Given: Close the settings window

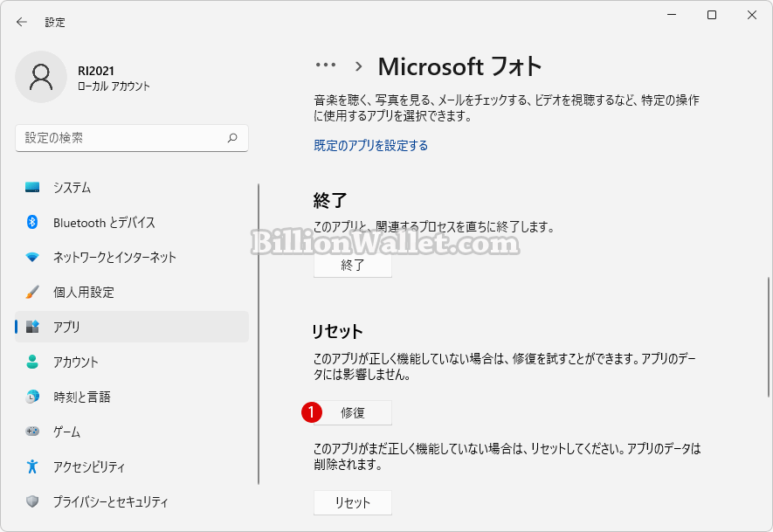Looking at the screenshot, I should point(752,15).
